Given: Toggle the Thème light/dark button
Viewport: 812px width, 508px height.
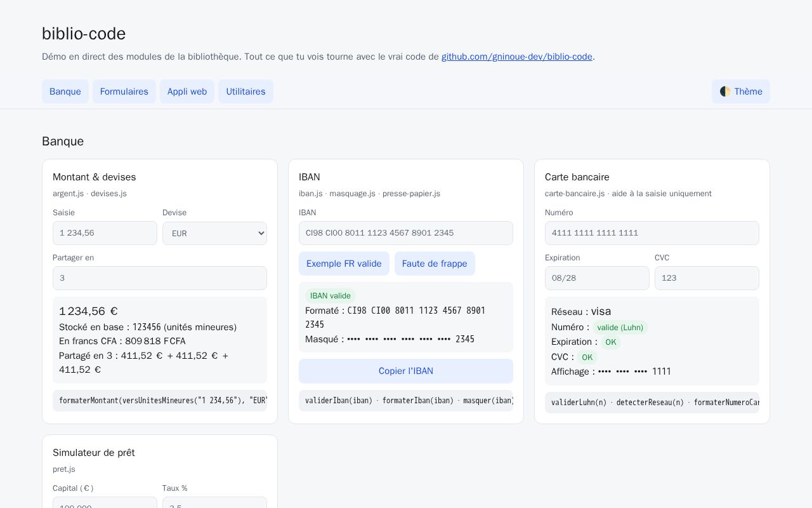Looking at the screenshot, I should coord(740,91).
